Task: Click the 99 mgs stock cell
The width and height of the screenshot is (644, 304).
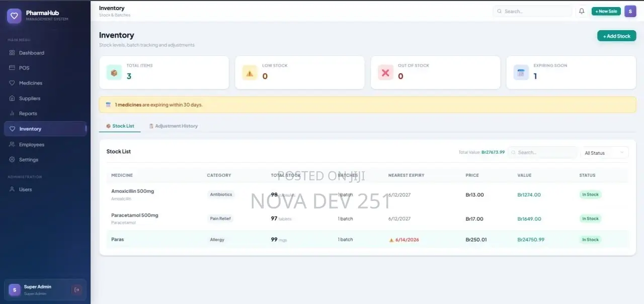Action: point(279,240)
